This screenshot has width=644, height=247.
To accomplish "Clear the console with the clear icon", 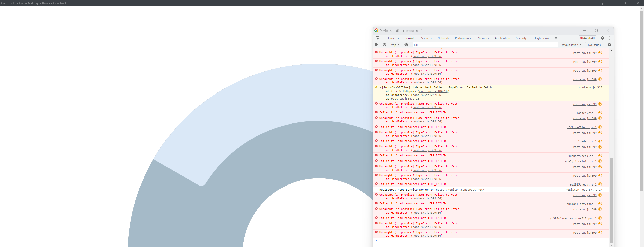I will click(385, 45).
